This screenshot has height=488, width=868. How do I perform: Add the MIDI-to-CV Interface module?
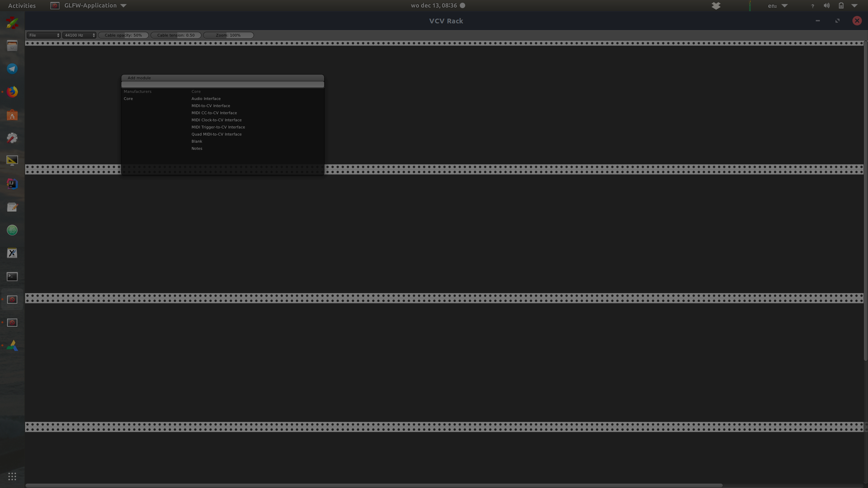point(211,106)
